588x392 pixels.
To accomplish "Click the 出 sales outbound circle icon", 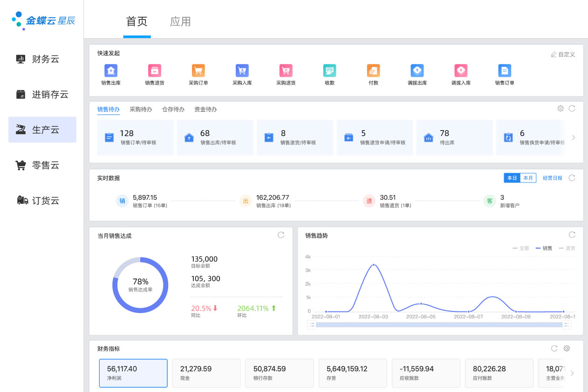I will click(246, 201).
